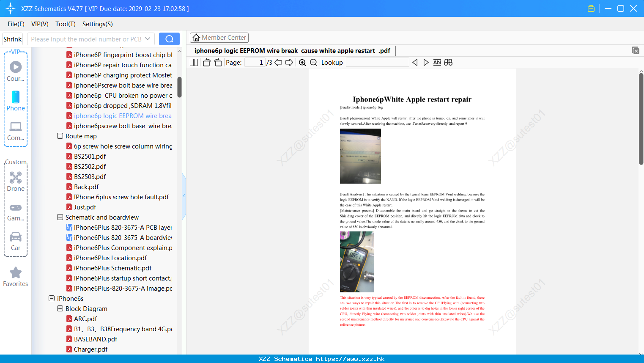Click the XZZ website link in status bar
This screenshot has height=363, width=644.
coord(350,359)
